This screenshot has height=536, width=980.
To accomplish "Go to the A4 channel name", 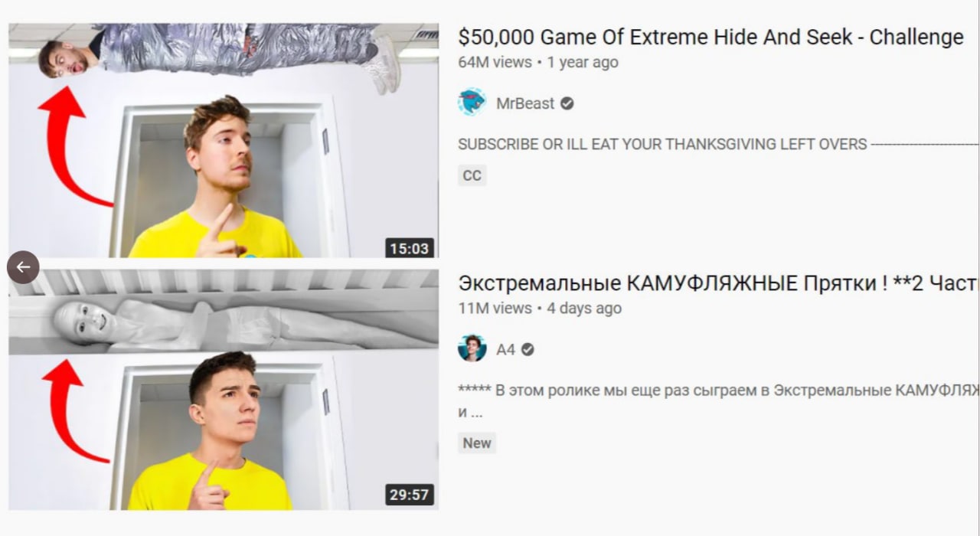I will (505, 349).
